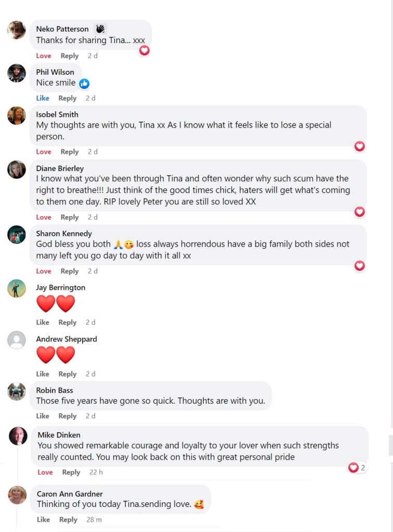Image resolution: width=393 pixels, height=532 pixels.
Task: Toggle Like on Robin Bass's comment
Action: pos(43,416)
